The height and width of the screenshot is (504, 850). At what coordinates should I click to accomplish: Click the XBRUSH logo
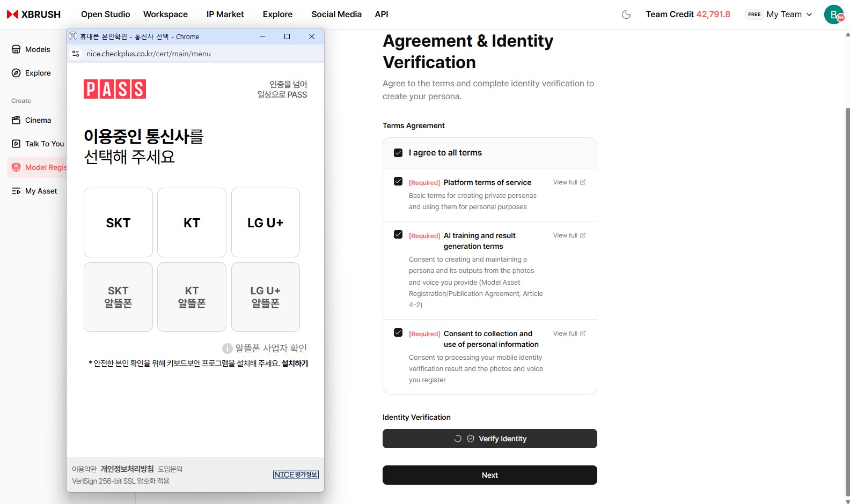tap(34, 14)
